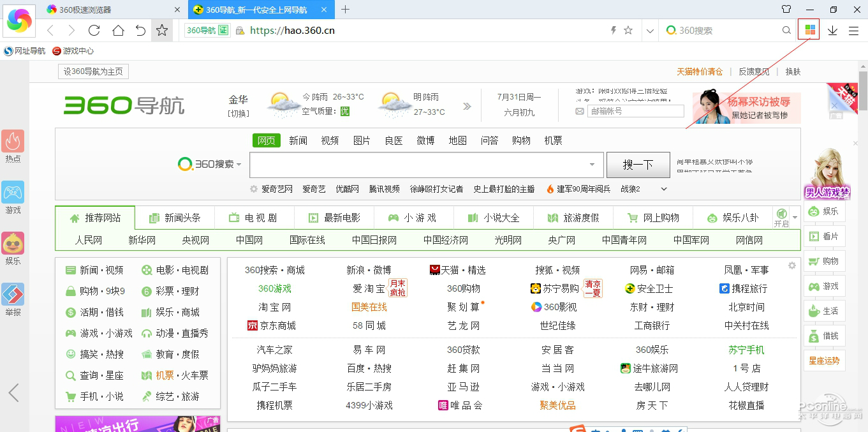Click 切换 to change city
Viewport: 868px width, 432px height.
[x=239, y=114]
